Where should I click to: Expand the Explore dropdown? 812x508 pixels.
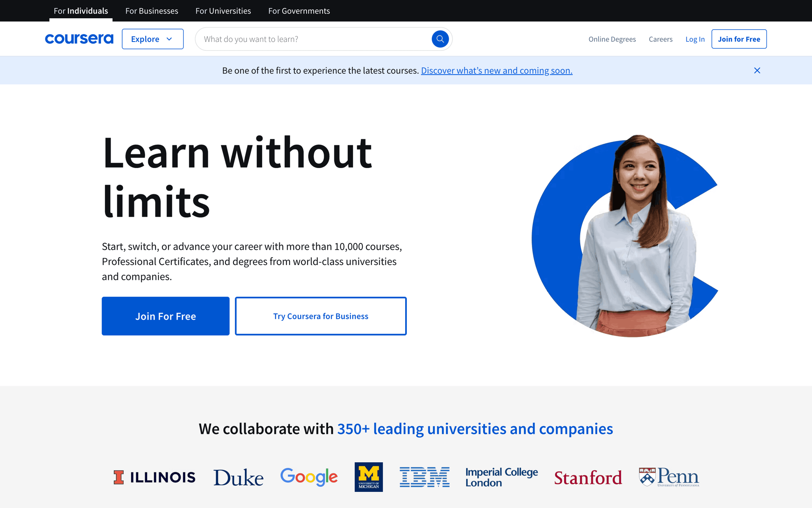(x=153, y=39)
